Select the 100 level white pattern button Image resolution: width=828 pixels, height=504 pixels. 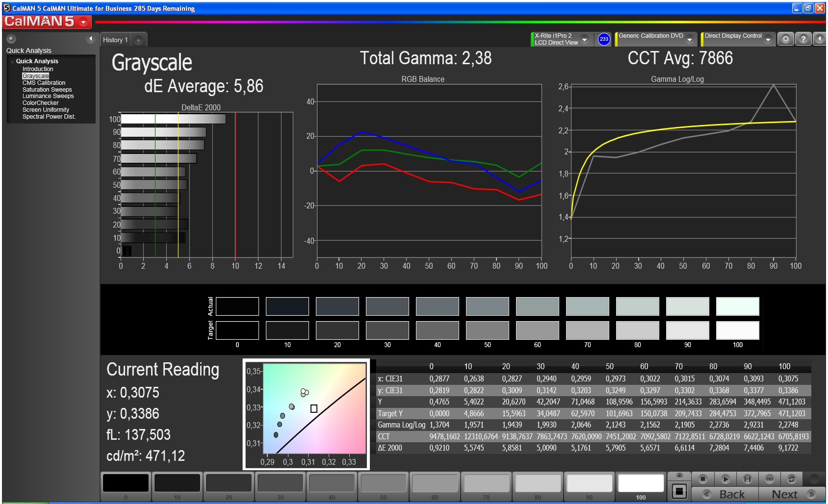click(x=641, y=486)
